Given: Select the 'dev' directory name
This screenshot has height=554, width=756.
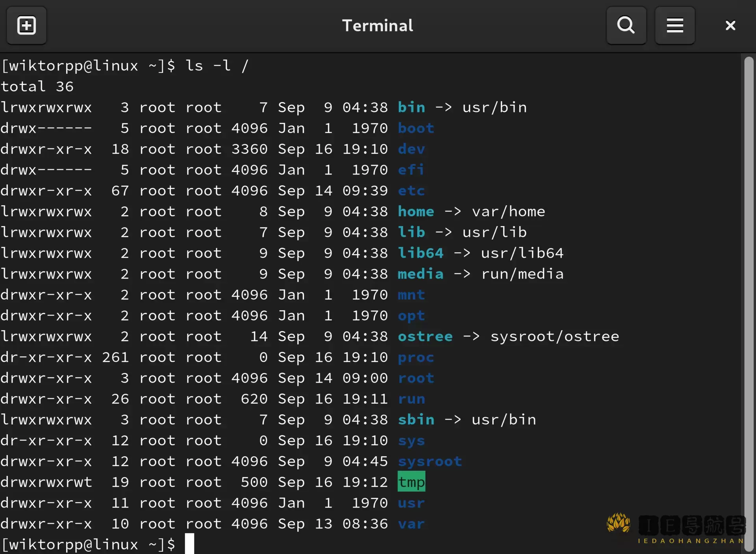Looking at the screenshot, I should pos(411,149).
